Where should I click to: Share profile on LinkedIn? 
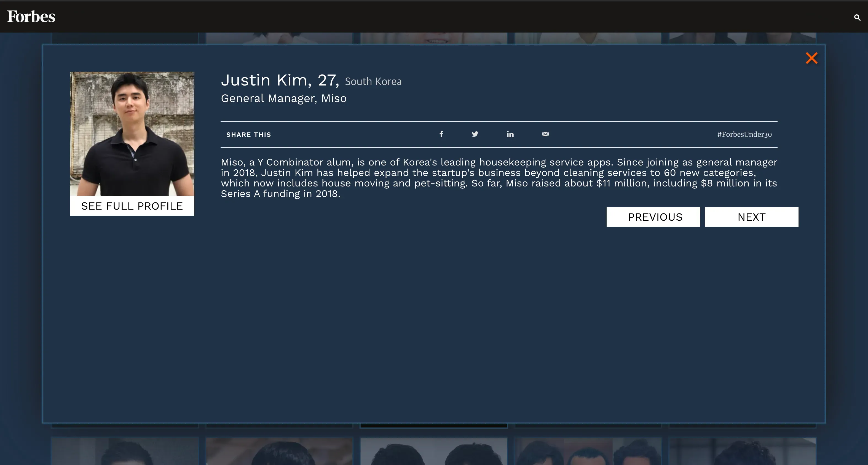pyautogui.click(x=510, y=134)
